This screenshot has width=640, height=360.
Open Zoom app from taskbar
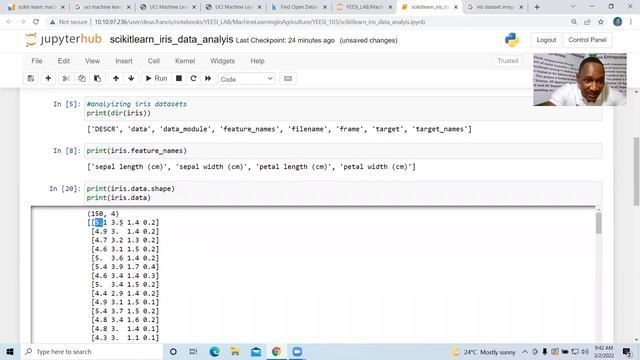(297, 351)
